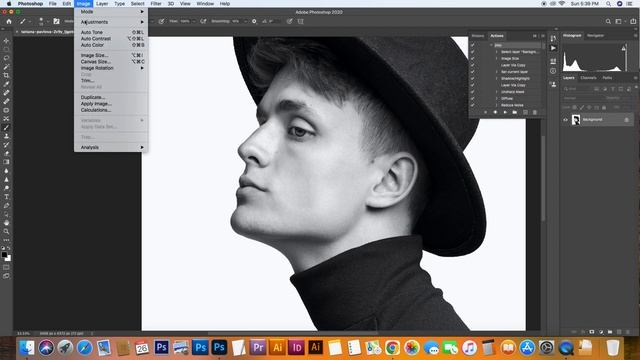Open the Layers panel menu
This screenshot has height=360, width=640.
click(x=636, y=78)
